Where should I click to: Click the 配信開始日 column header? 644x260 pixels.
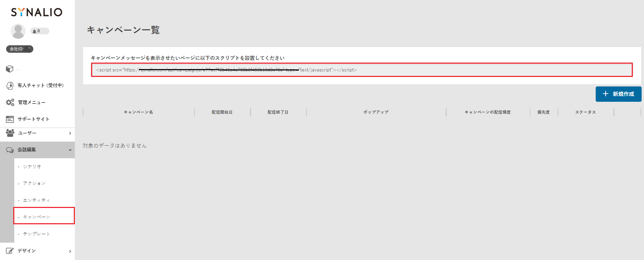coord(222,112)
